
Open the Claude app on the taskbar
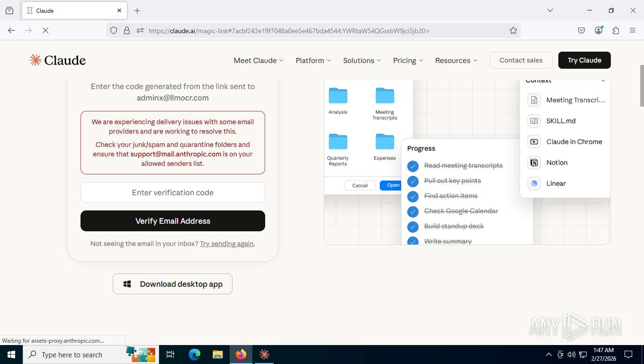[264, 355]
